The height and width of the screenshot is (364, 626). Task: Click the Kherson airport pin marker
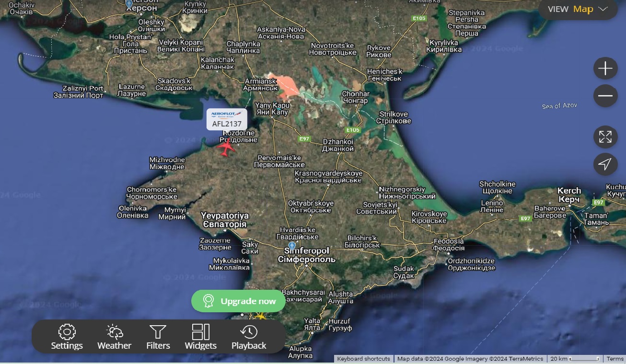tap(128, 3)
